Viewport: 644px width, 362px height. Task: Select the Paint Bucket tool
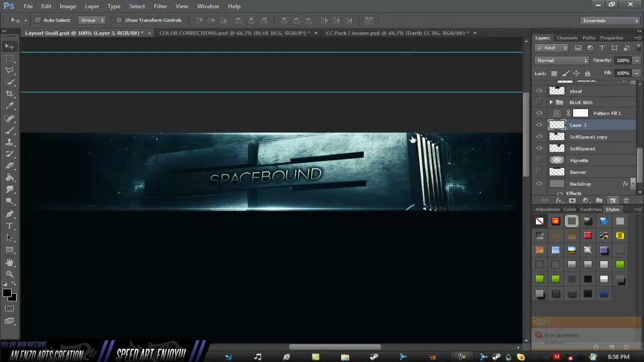10,178
